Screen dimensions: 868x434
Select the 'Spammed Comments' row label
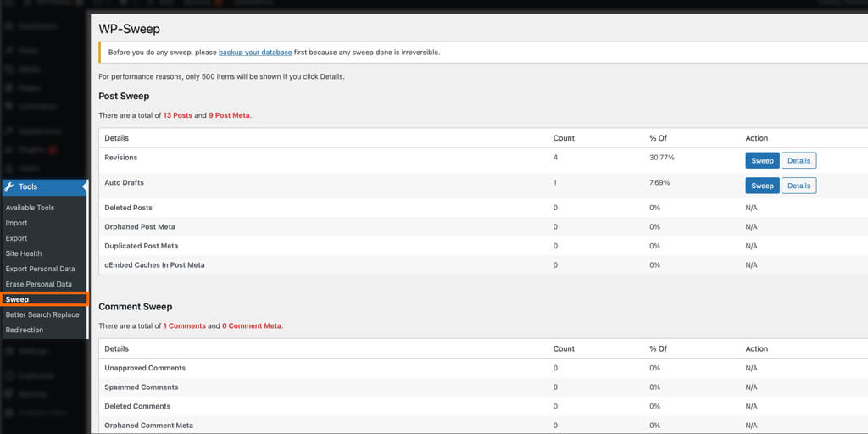point(142,387)
